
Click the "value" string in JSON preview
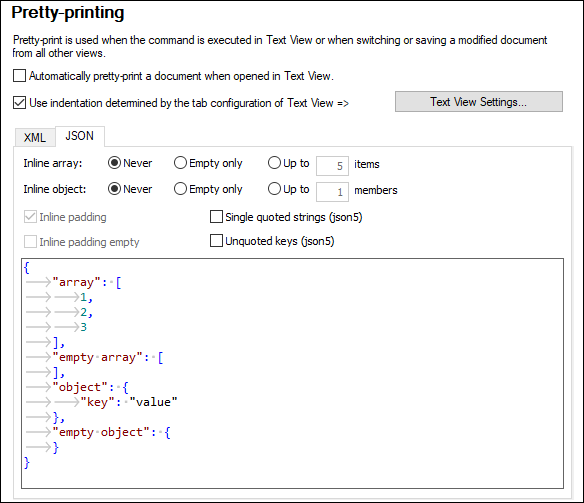point(153,402)
